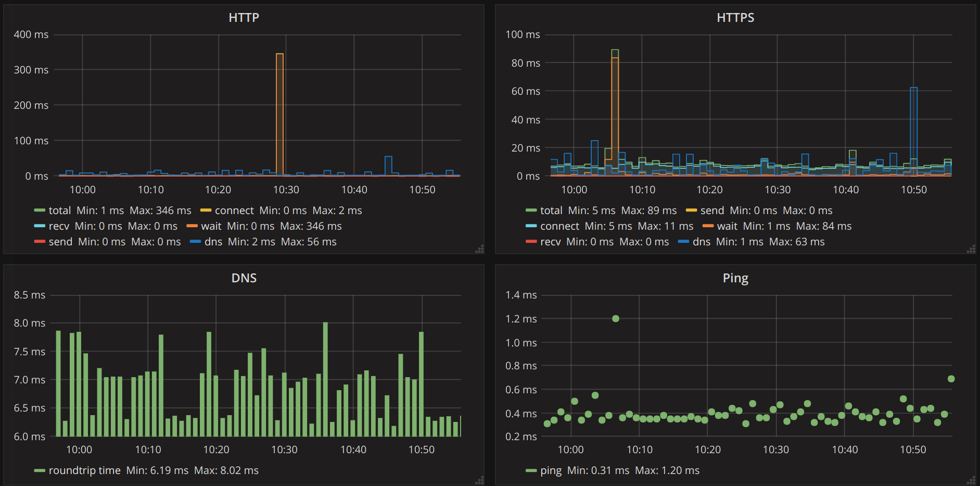Open color picker for HTTPS 'send' yellow swatch
The width and height of the screenshot is (980, 486).
(691, 210)
